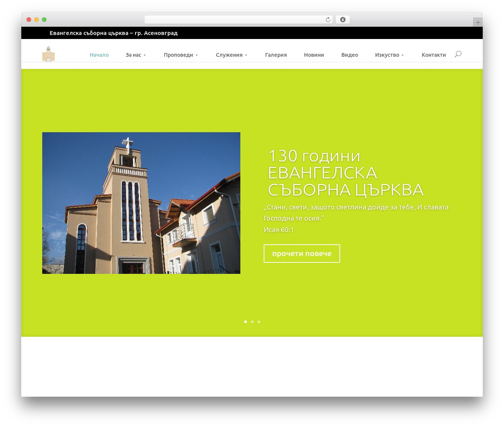Image resolution: width=504 pixels, height=427 pixels.
Task: Click the church building photo
Action: tap(141, 203)
